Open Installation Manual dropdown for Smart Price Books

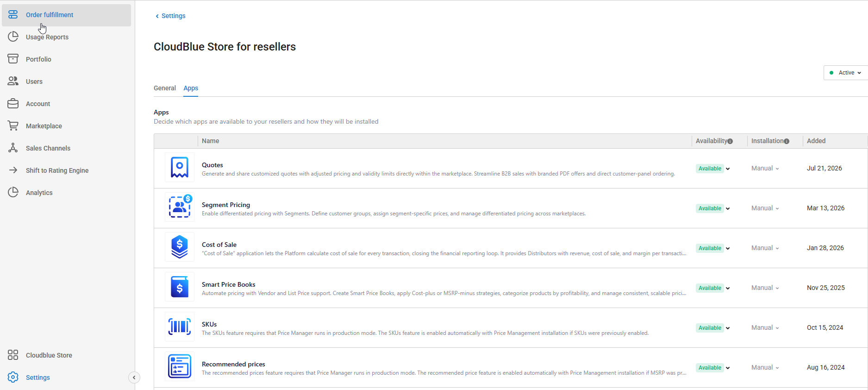pyautogui.click(x=765, y=288)
